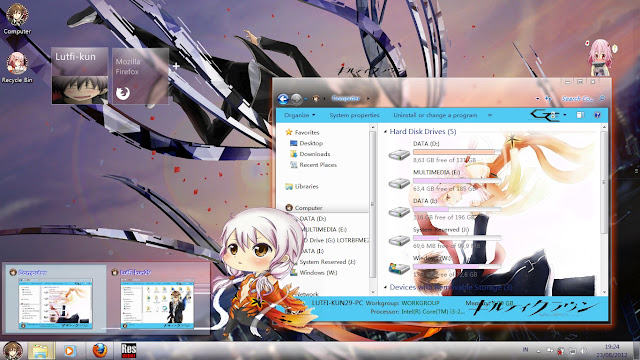
Task: Expand the arrow after Computer in address bar
Action: [x=367, y=98]
